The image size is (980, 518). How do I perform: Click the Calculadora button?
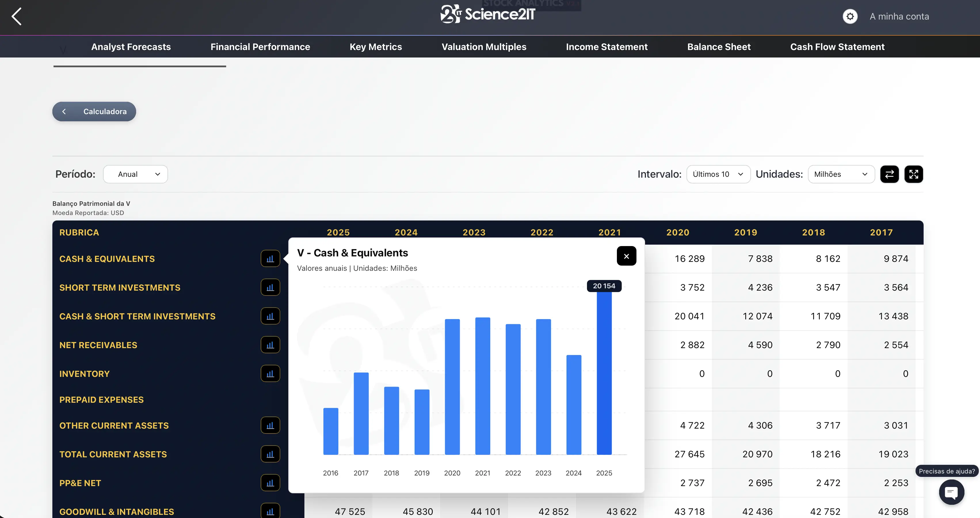[x=94, y=111]
